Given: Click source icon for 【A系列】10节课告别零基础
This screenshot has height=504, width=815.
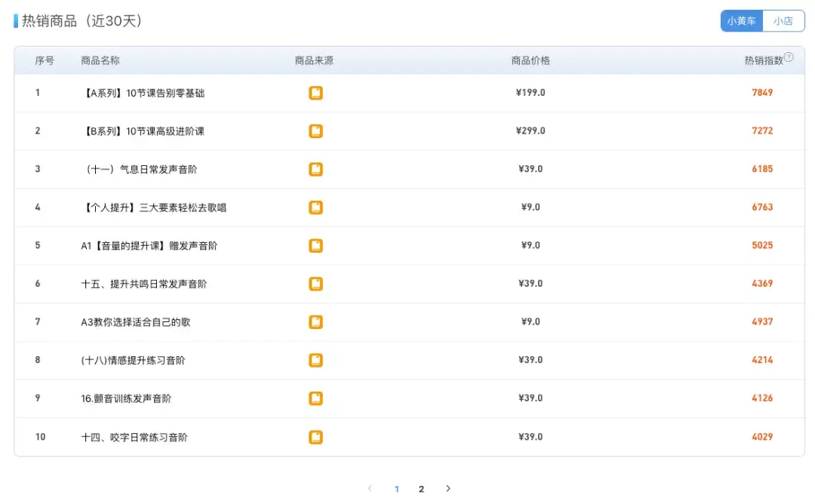Looking at the screenshot, I should pyautogui.click(x=315, y=93).
